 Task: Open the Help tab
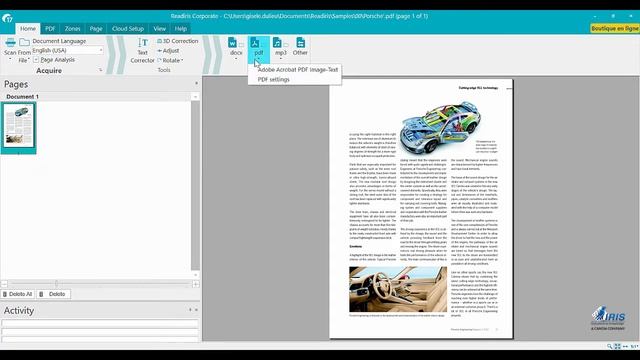pos(181,29)
